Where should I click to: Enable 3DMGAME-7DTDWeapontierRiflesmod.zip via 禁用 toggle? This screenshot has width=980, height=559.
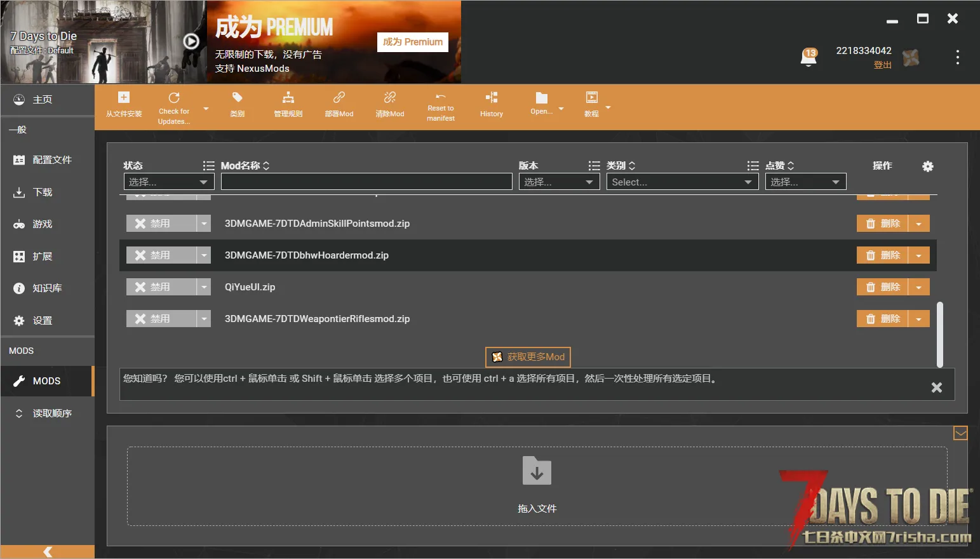161,319
